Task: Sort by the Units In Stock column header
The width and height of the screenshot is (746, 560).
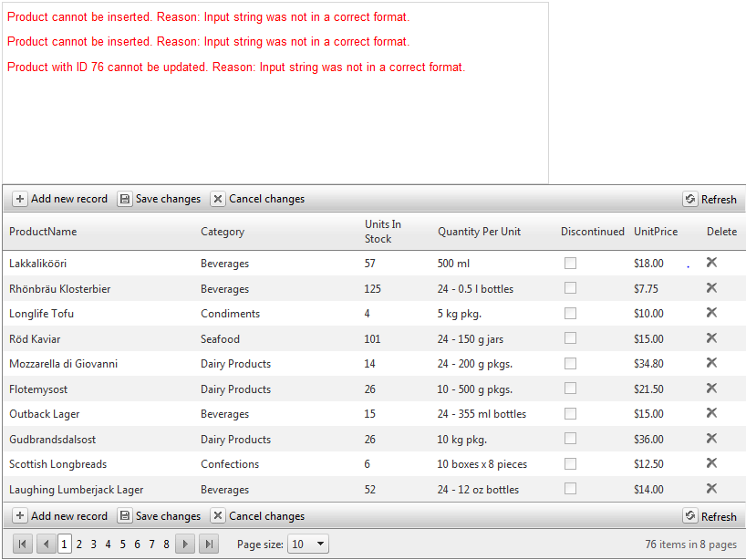Action: click(382, 232)
